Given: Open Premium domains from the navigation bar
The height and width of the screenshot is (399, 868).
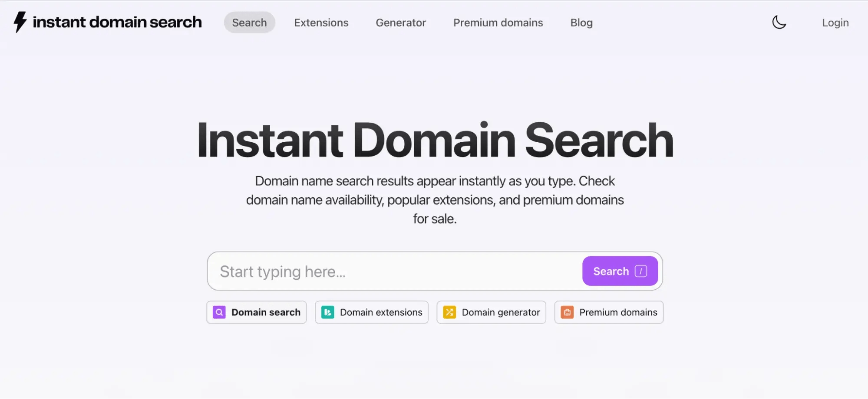Looking at the screenshot, I should click(498, 22).
